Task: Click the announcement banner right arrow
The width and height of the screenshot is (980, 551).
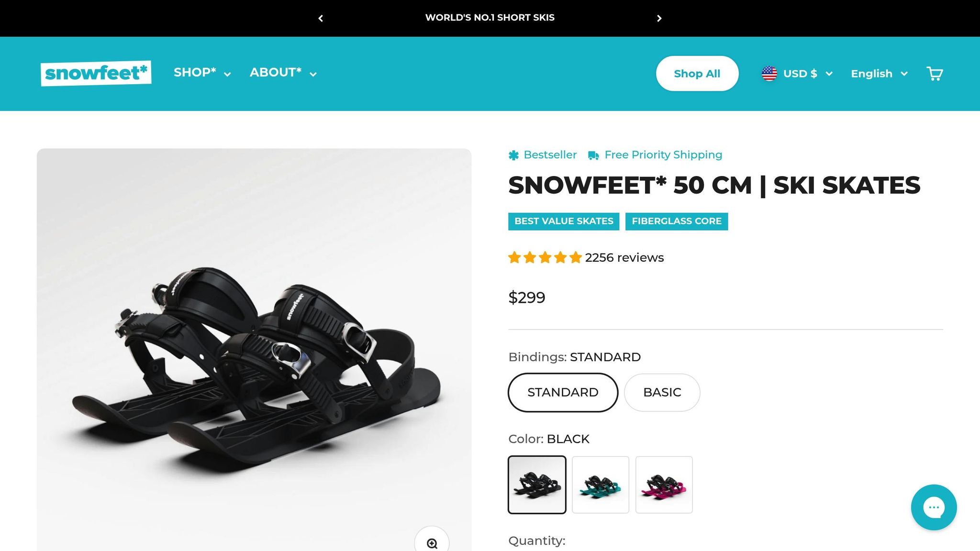Action: pos(659,18)
